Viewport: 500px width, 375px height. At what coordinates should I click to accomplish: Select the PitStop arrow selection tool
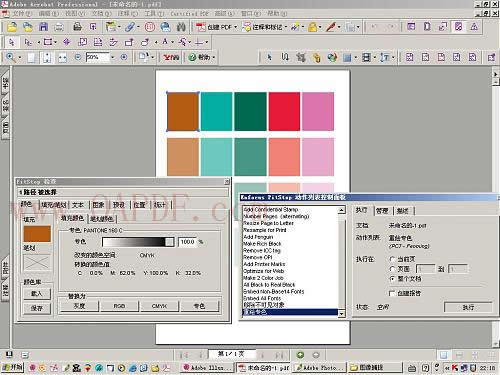[12, 42]
